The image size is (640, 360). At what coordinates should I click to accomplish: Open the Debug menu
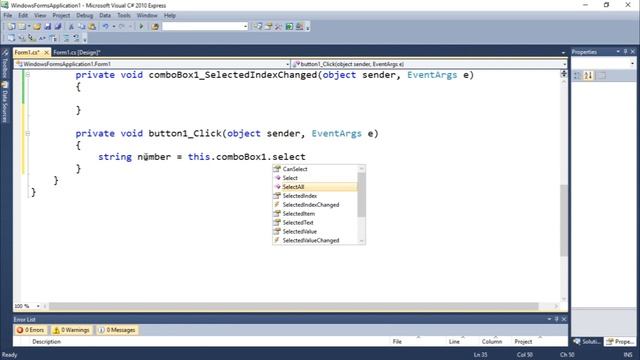(x=84, y=16)
